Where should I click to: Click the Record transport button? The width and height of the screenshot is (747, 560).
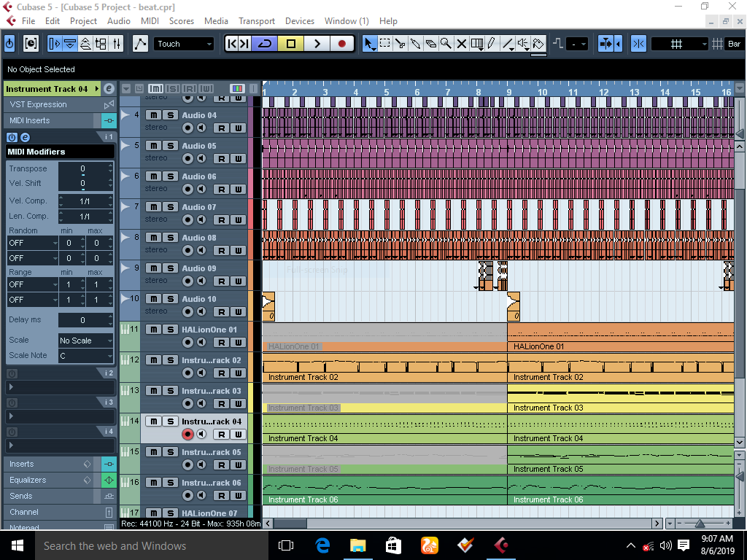point(341,44)
